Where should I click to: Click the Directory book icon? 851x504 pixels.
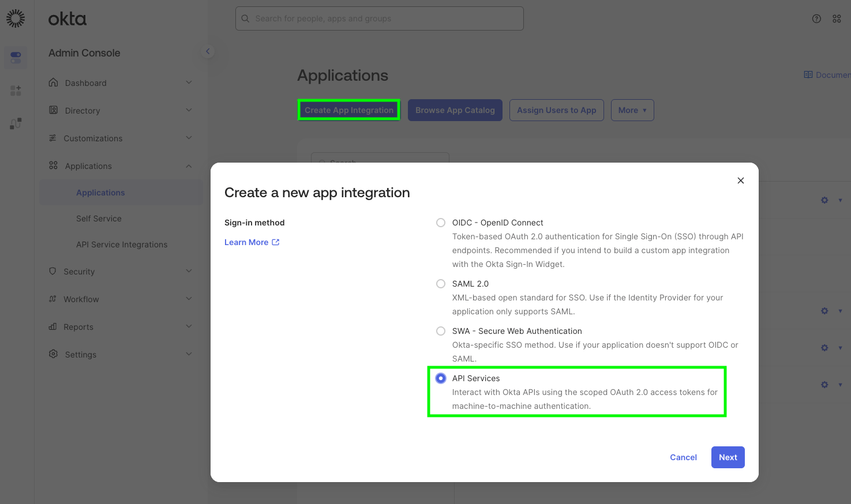click(x=53, y=110)
